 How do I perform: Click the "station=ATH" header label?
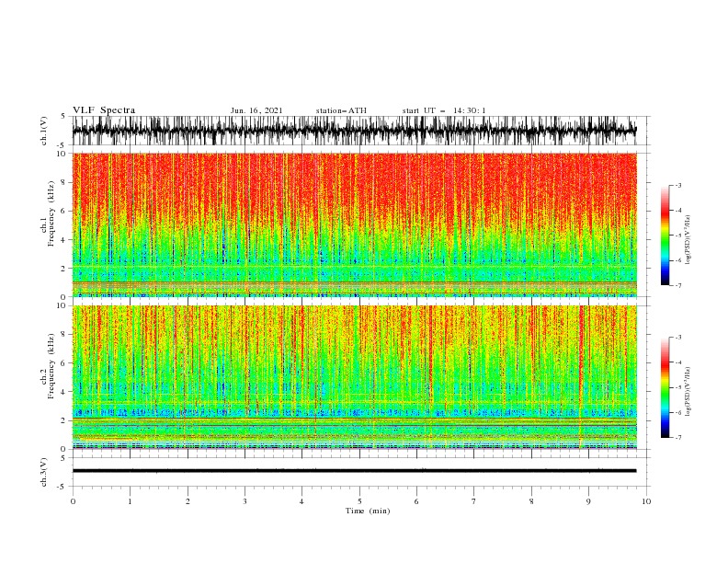pyautogui.click(x=341, y=110)
